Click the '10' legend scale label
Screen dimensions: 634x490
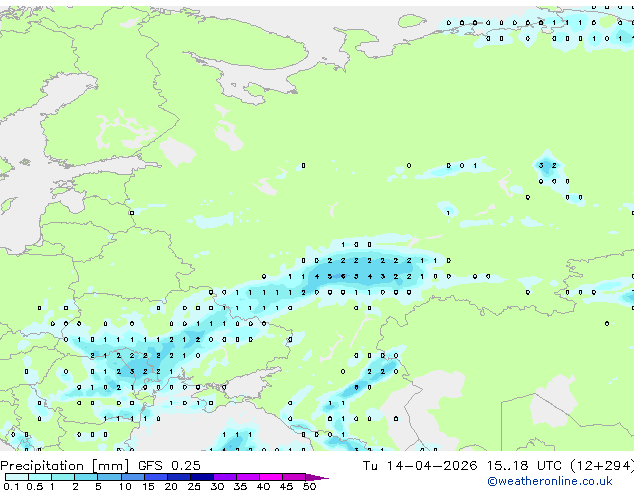[125, 486]
